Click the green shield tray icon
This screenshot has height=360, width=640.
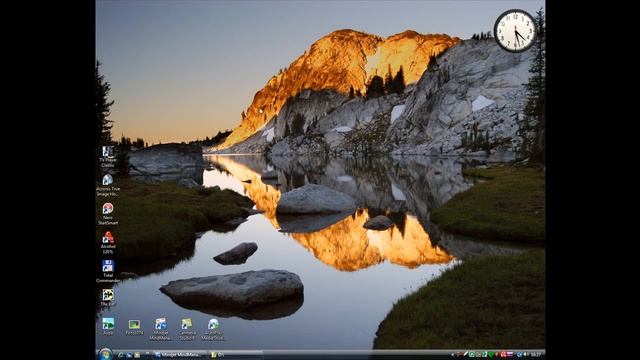(x=491, y=355)
